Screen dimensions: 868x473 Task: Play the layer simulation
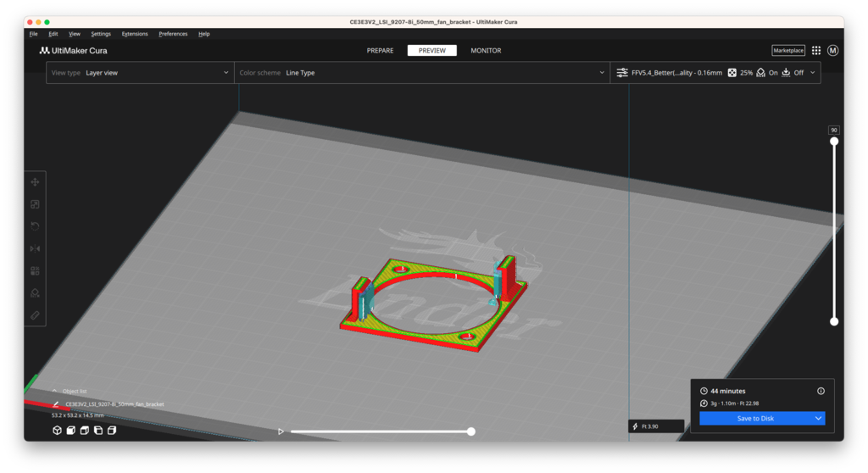tap(281, 431)
